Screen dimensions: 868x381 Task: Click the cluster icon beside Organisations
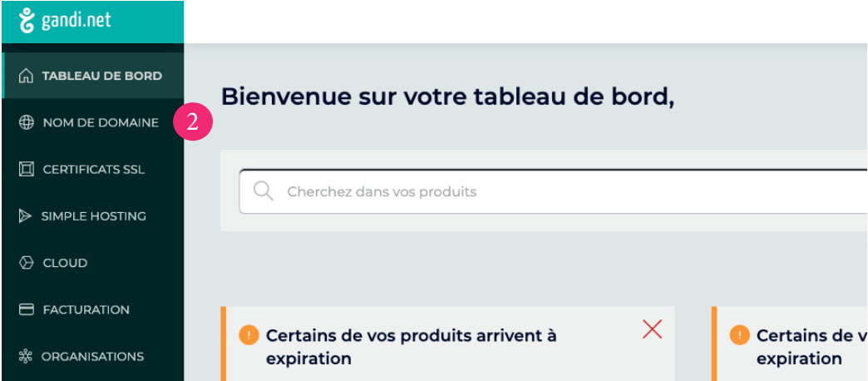tap(26, 356)
